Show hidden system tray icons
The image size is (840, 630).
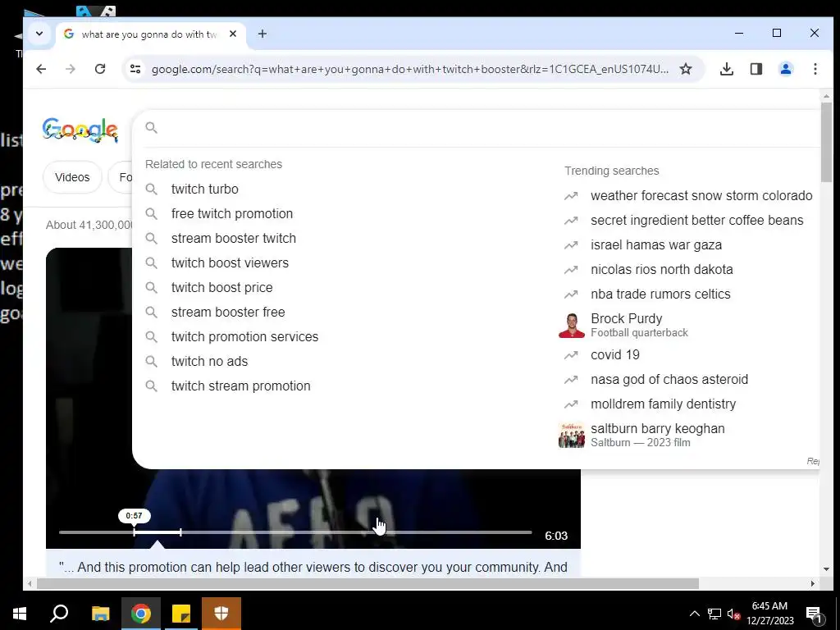tap(694, 614)
